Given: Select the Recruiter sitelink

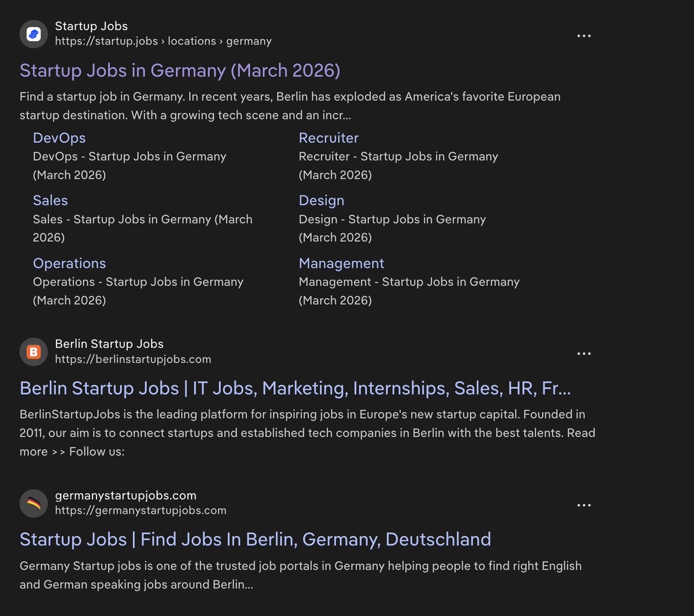Looking at the screenshot, I should (x=328, y=138).
